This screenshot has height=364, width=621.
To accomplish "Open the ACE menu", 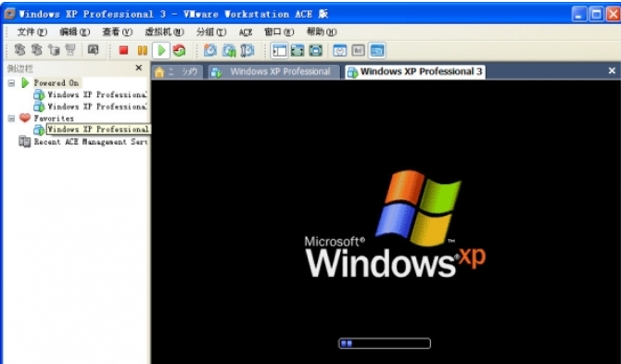I will (x=246, y=32).
